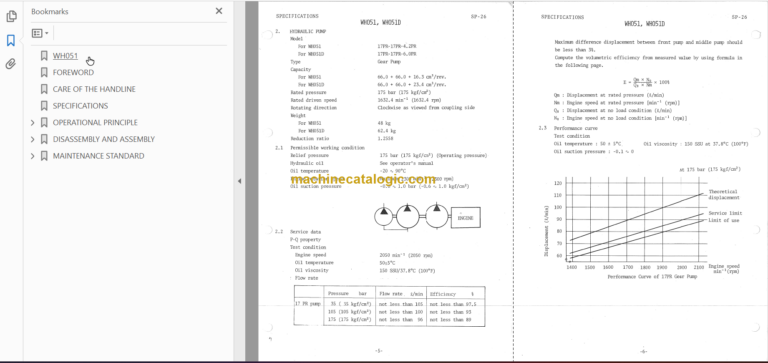Click bookmark icon beside CARE OF THE HANDLINE
This screenshot has width=768, height=363.
coord(44,89)
